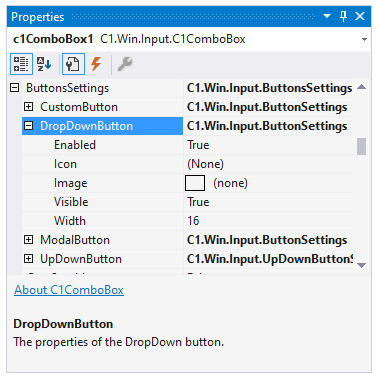Expand the UpDownButton settings

click(29, 259)
